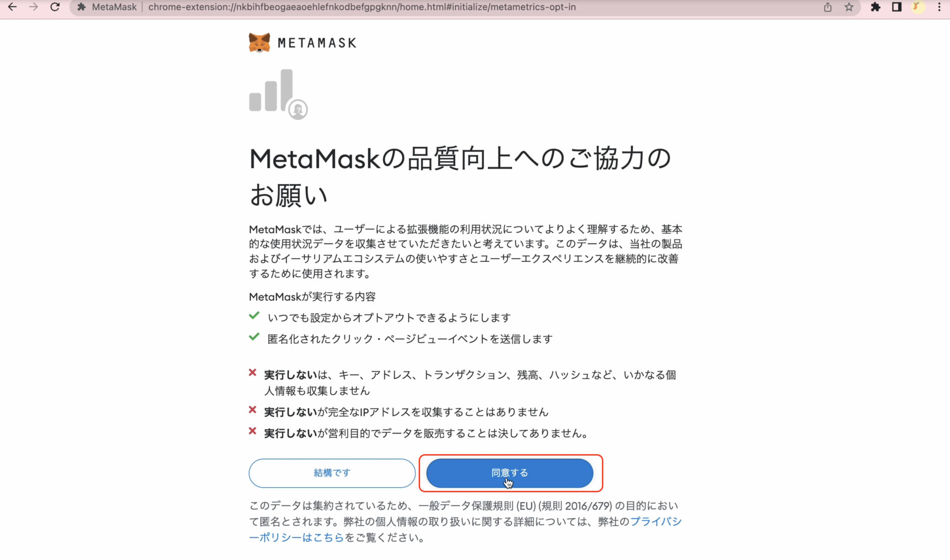The width and height of the screenshot is (950, 560).
Task: Click the green checkmark beside 匿名化された line
Action: pos(254,337)
